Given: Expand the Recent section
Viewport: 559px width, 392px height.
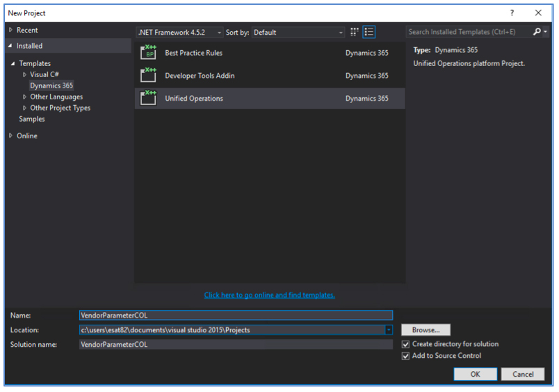Looking at the screenshot, I should point(10,30).
